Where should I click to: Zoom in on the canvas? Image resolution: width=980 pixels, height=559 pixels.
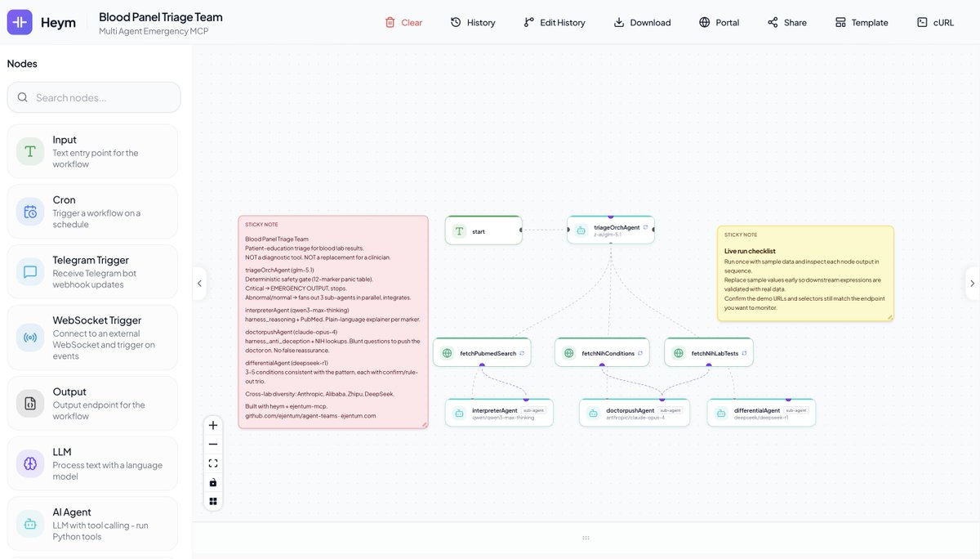pyautogui.click(x=213, y=425)
